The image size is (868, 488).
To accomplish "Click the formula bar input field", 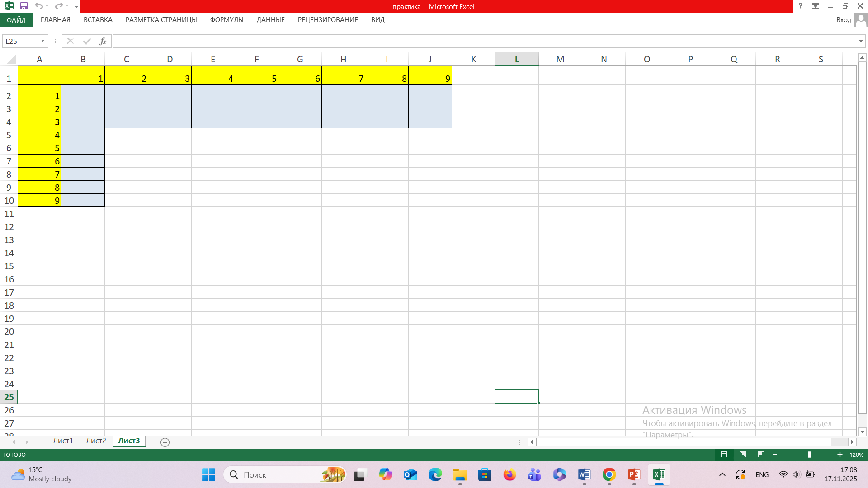I will click(x=484, y=41).
